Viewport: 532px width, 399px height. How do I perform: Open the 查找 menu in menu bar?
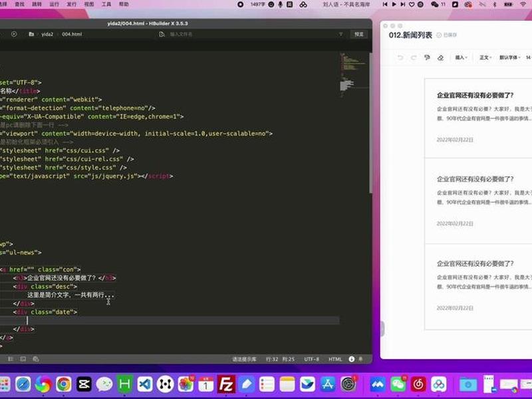[x=20, y=4]
